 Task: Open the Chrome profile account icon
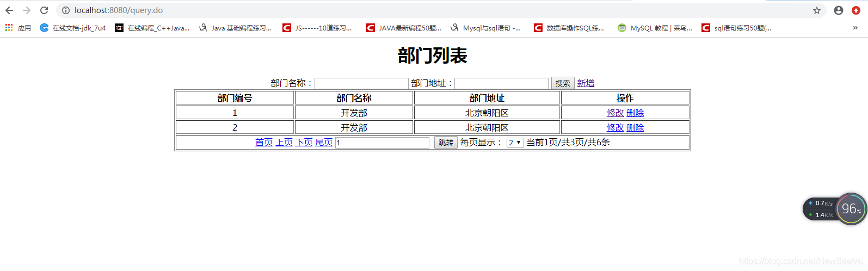coord(839,10)
